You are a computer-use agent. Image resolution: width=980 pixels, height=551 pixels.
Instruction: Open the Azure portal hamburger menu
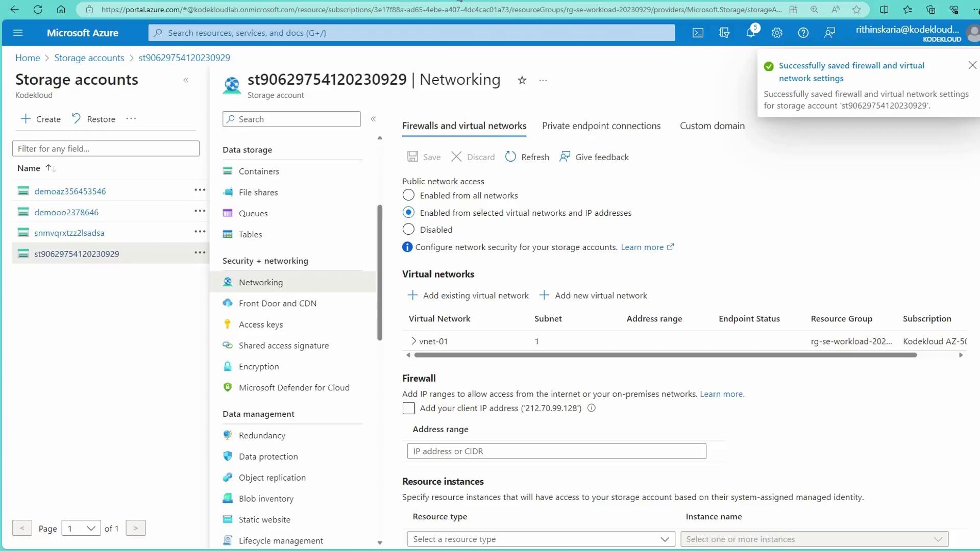[x=18, y=33]
